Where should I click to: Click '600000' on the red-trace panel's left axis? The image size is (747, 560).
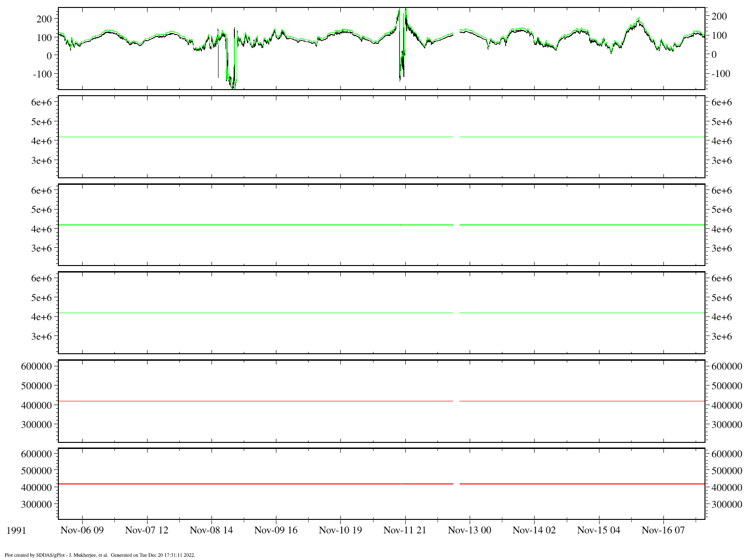click(x=36, y=454)
